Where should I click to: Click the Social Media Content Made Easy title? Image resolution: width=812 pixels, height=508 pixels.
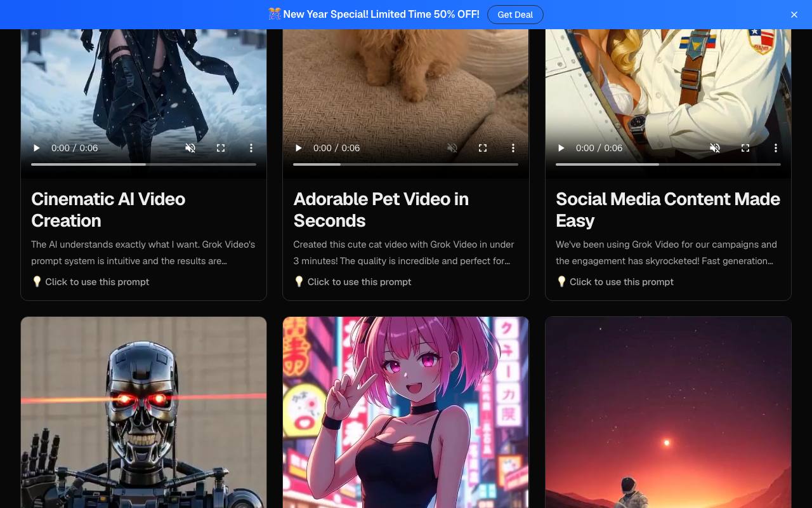(x=668, y=210)
